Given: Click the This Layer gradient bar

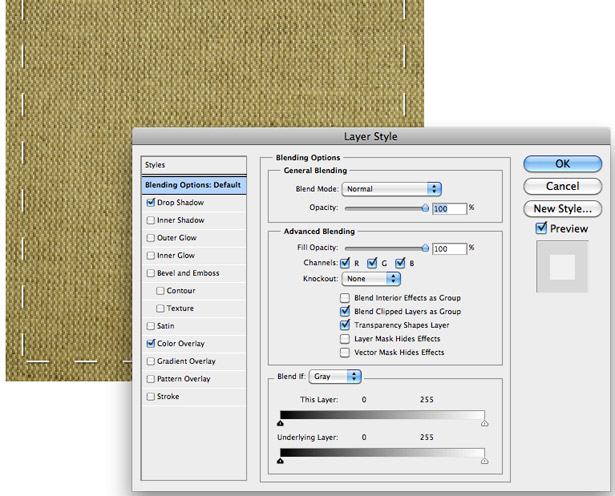Looking at the screenshot, I should pos(382,415).
